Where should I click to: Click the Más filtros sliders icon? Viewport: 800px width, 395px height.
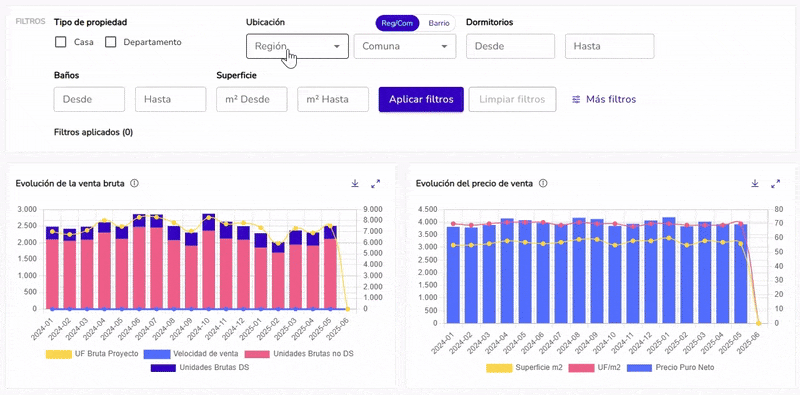click(x=576, y=100)
